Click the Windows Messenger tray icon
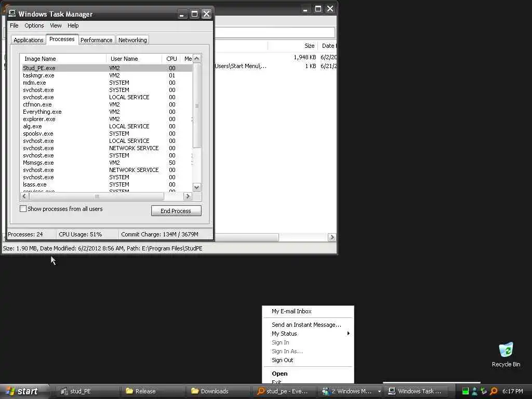 click(x=475, y=391)
